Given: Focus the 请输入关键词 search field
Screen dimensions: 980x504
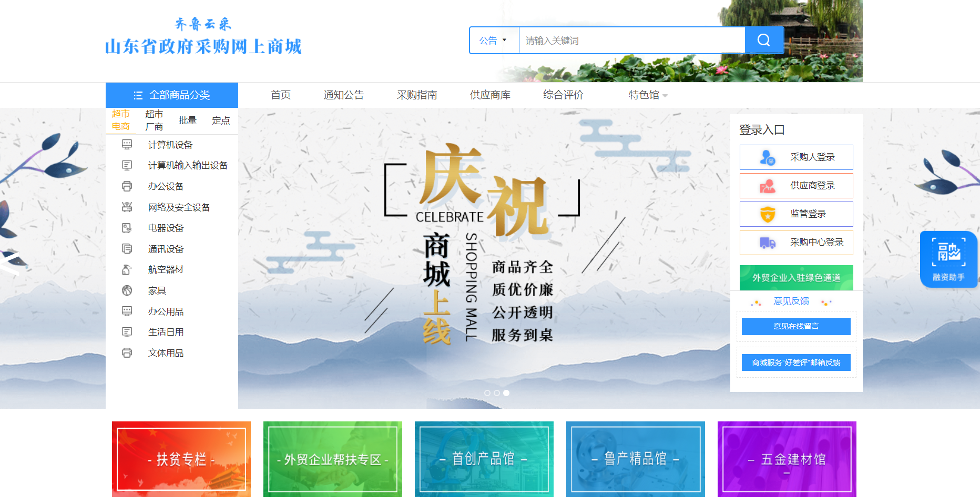Looking at the screenshot, I should 632,41.
